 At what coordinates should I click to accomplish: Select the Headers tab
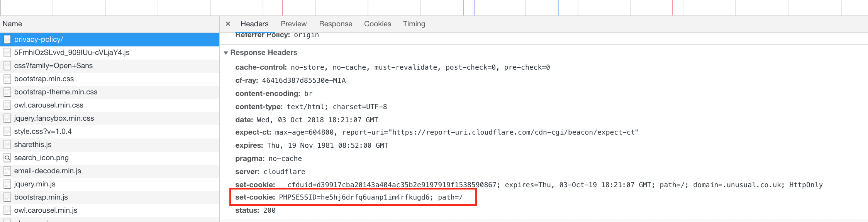254,24
